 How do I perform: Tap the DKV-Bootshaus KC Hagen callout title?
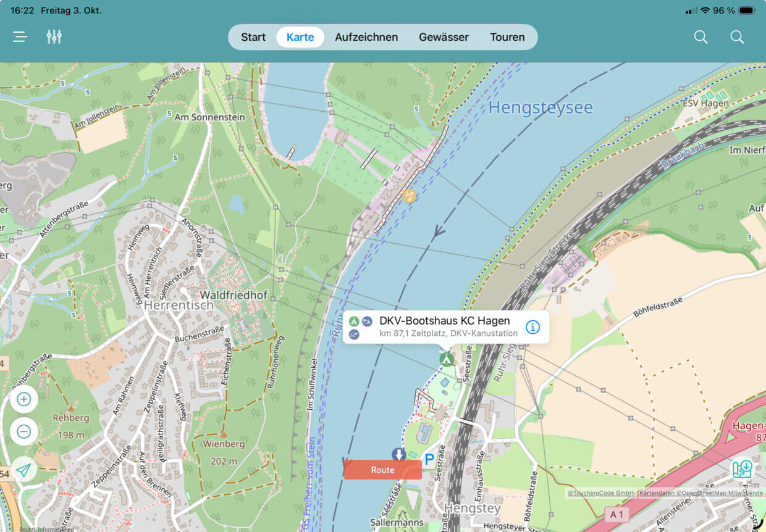444,321
